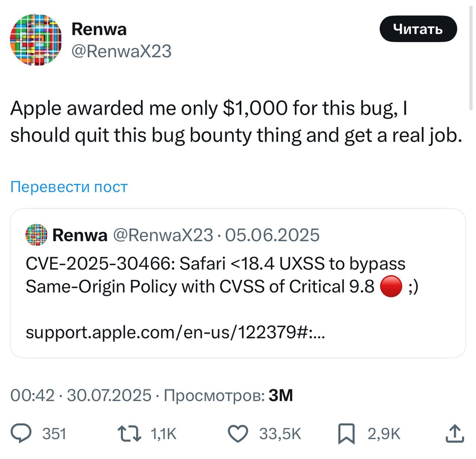Open the share post icon
476x459 pixels.
[x=455, y=433]
